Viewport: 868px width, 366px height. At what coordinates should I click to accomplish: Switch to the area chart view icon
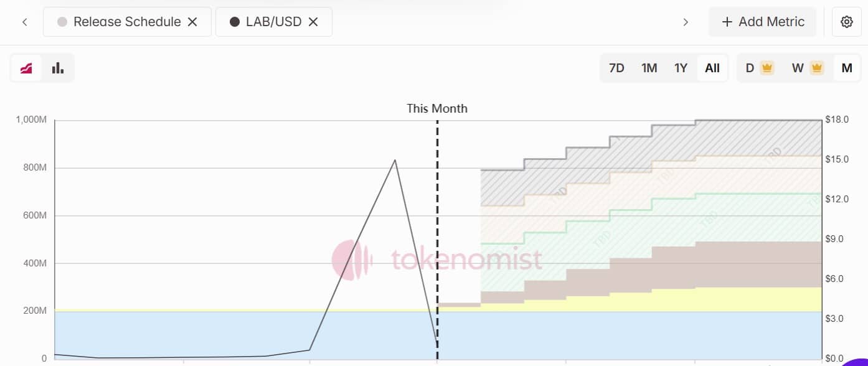coord(26,68)
